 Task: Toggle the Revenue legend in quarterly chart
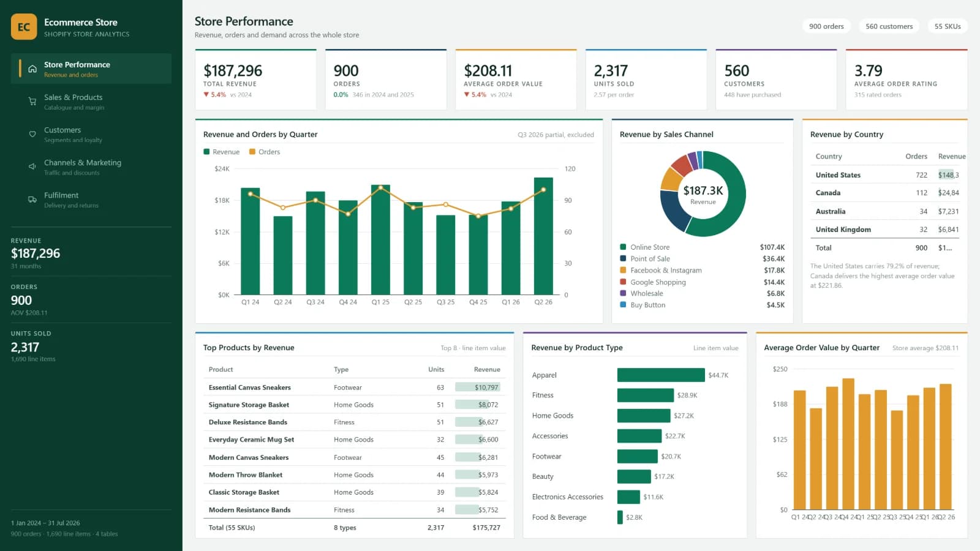click(x=222, y=152)
